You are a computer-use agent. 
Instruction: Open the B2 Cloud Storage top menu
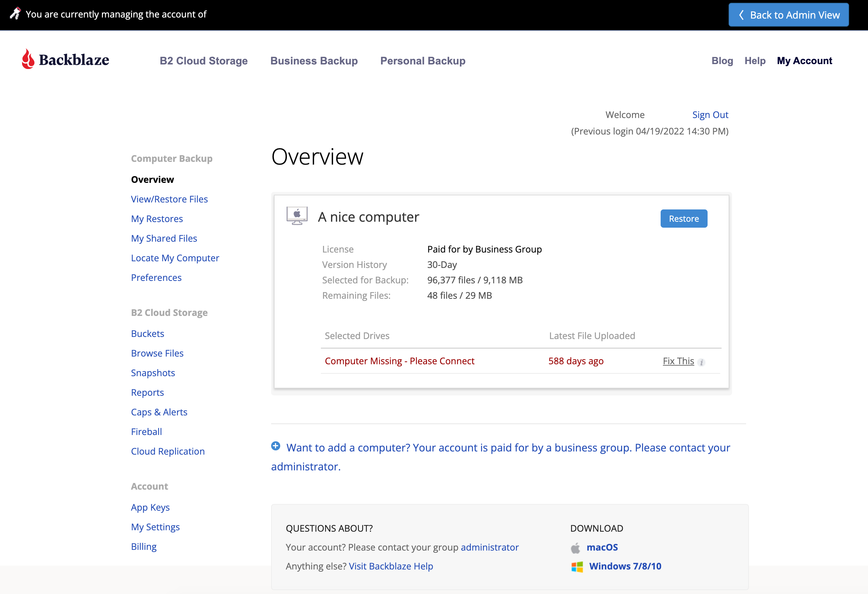click(x=204, y=61)
